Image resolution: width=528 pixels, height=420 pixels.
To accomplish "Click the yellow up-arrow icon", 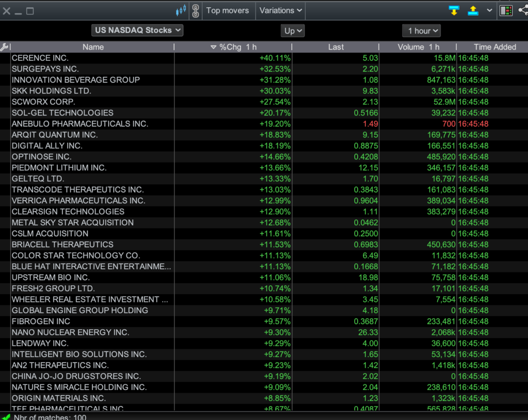I will click(473, 11).
